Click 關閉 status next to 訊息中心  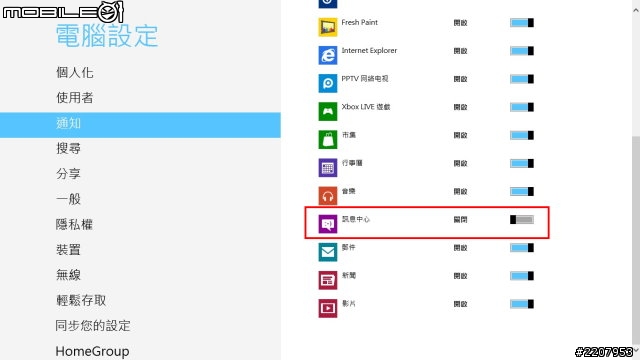click(x=460, y=220)
